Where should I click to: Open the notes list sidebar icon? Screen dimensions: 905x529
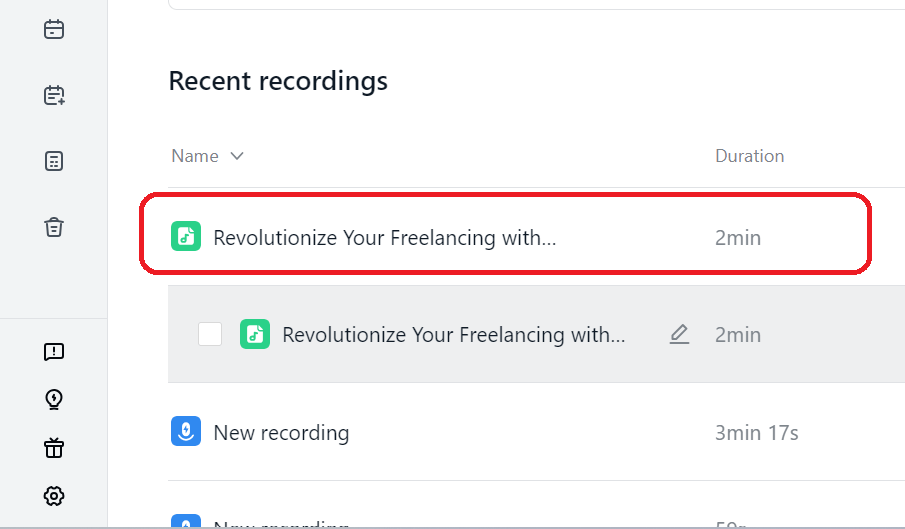click(54, 161)
